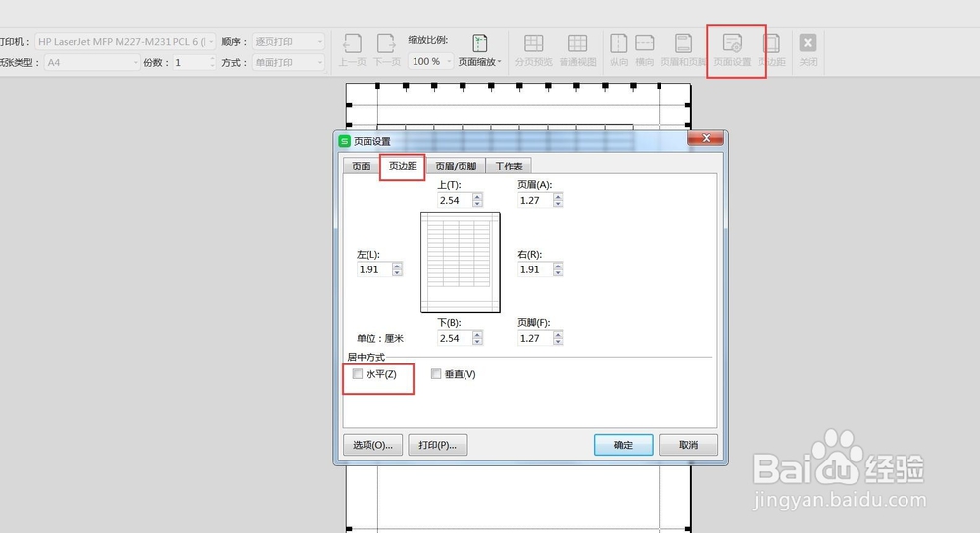Viewport: 980px width, 533px height.
Task: Click header field 页眉(A) showing 1.27
Action: (x=536, y=200)
